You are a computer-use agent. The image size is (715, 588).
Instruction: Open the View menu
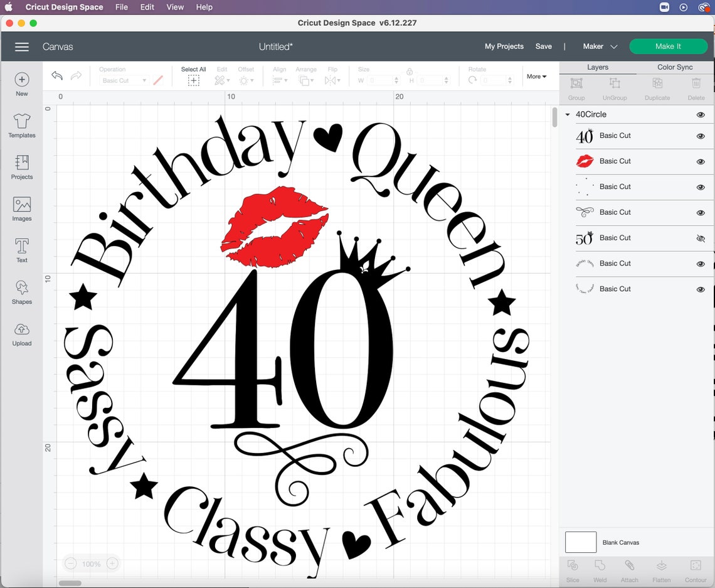point(174,7)
